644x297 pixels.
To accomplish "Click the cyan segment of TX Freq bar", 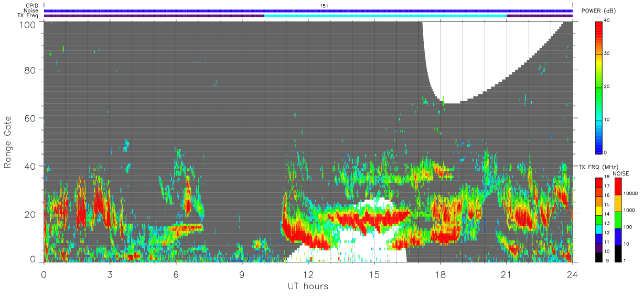I will click(x=385, y=16).
